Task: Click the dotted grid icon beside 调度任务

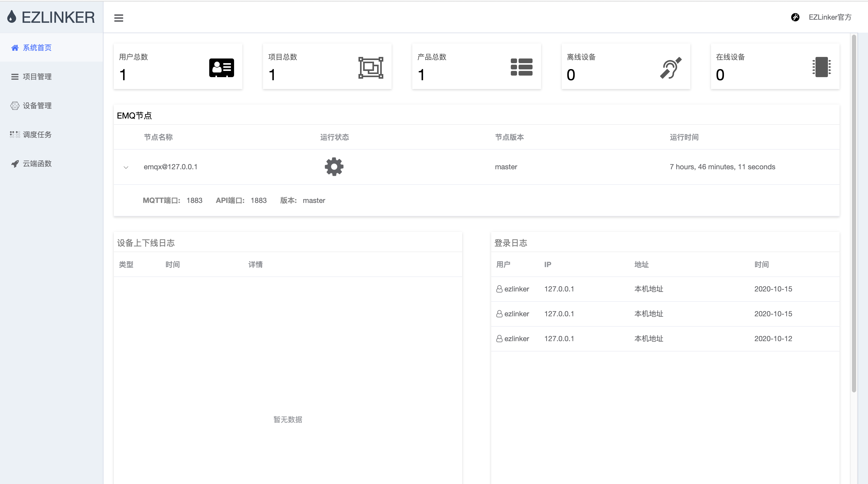Action: (15, 135)
